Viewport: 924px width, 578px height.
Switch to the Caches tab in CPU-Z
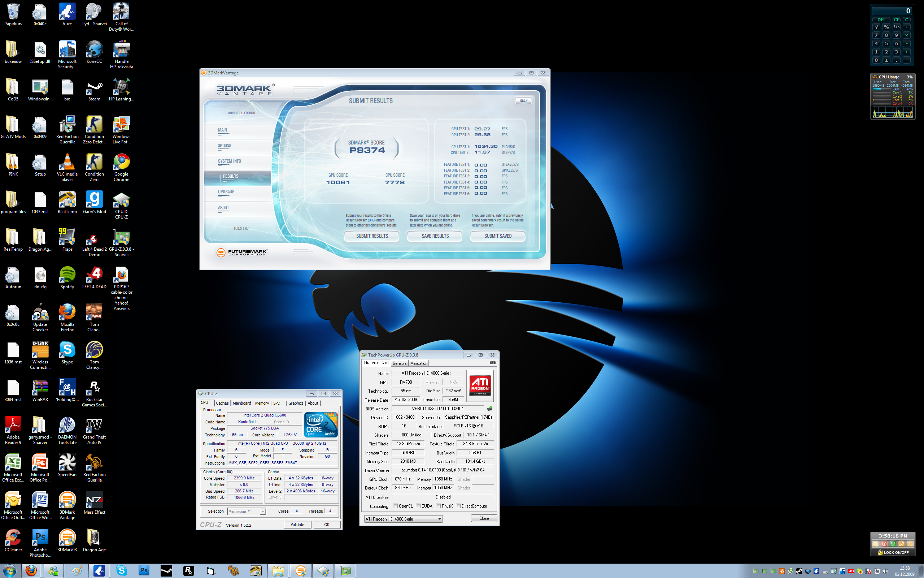(222, 403)
